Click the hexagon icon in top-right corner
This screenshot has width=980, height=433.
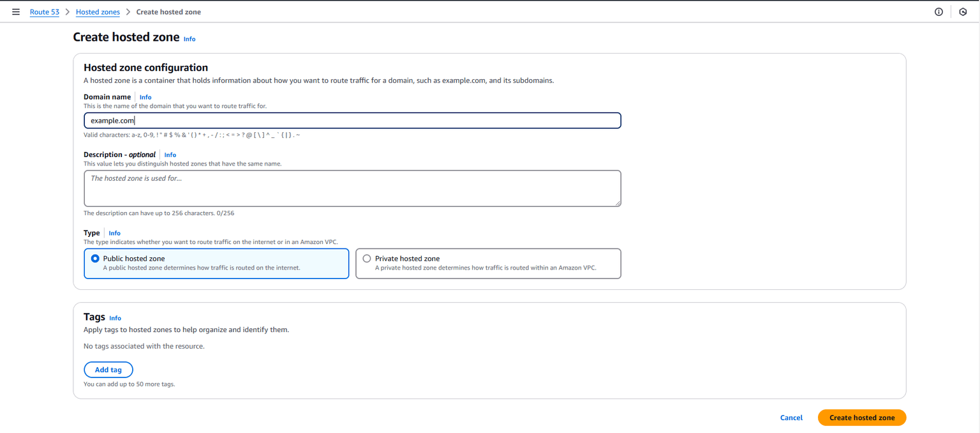pyautogui.click(x=963, y=12)
